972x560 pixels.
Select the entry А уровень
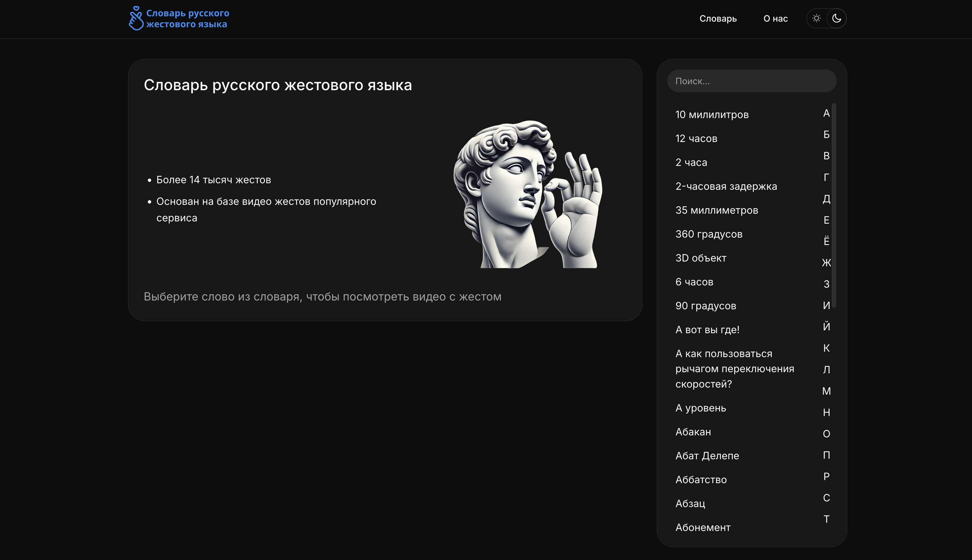click(701, 408)
